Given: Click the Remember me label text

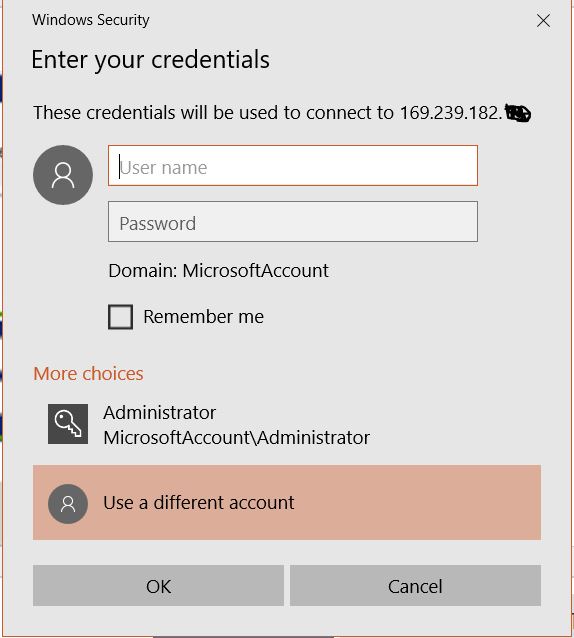Looking at the screenshot, I should (x=203, y=317).
